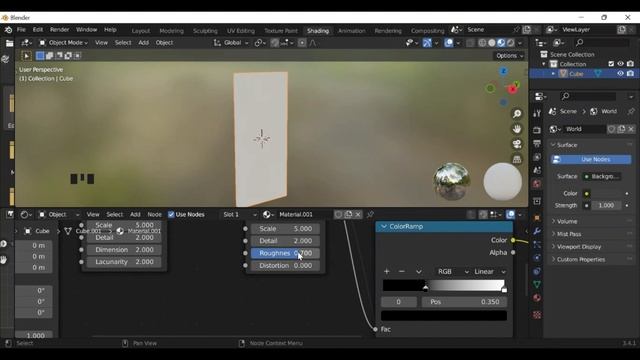This screenshot has width=640, height=360.
Task: Open viewport Select menu
Action: pos(123,43)
